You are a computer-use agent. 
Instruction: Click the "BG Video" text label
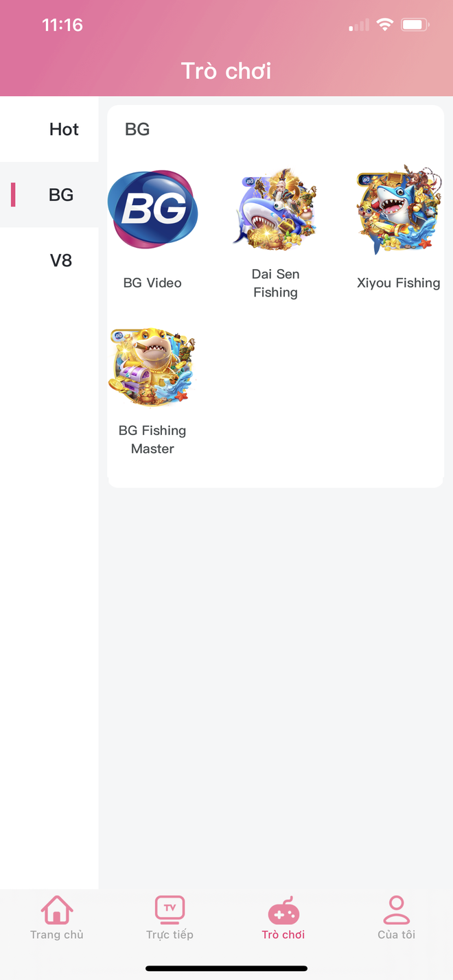coord(152,283)
